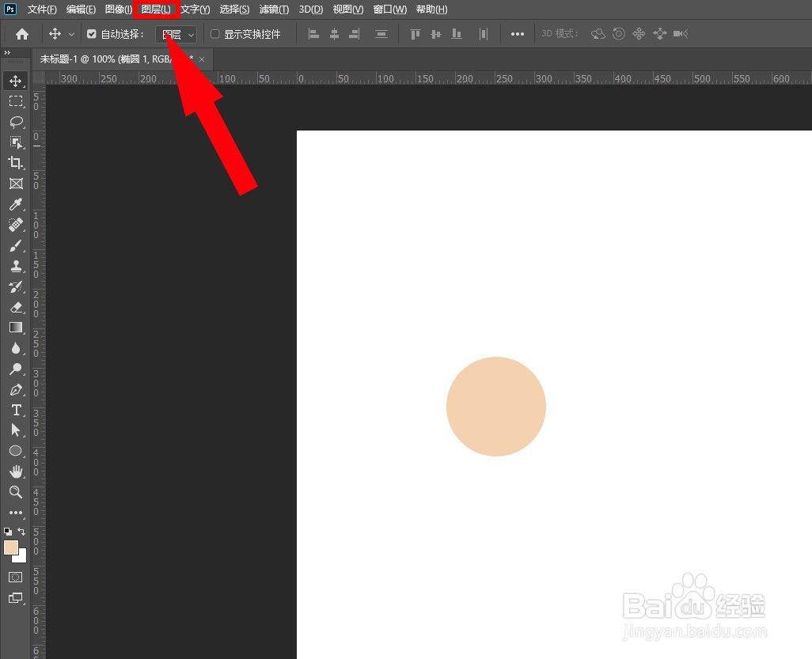Align horizontal centers in options bar
Screen dimensions: 812x659
(x=334, y=34)
